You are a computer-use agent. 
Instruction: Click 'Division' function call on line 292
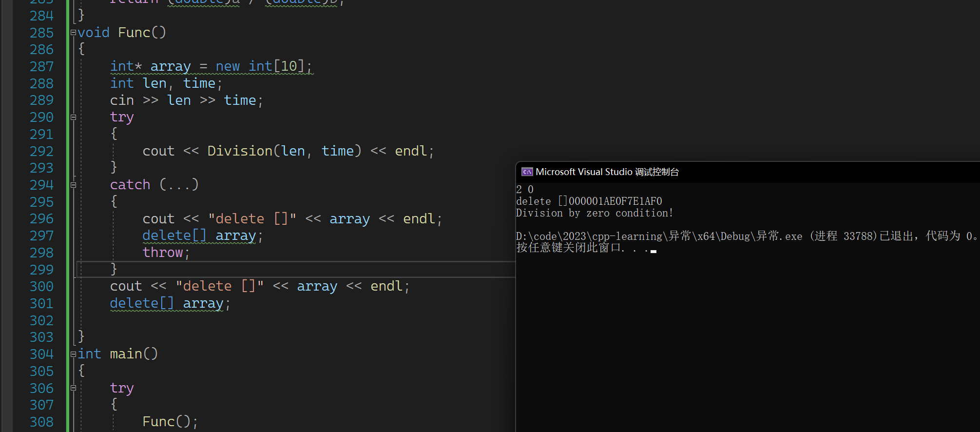coord(240,151)
